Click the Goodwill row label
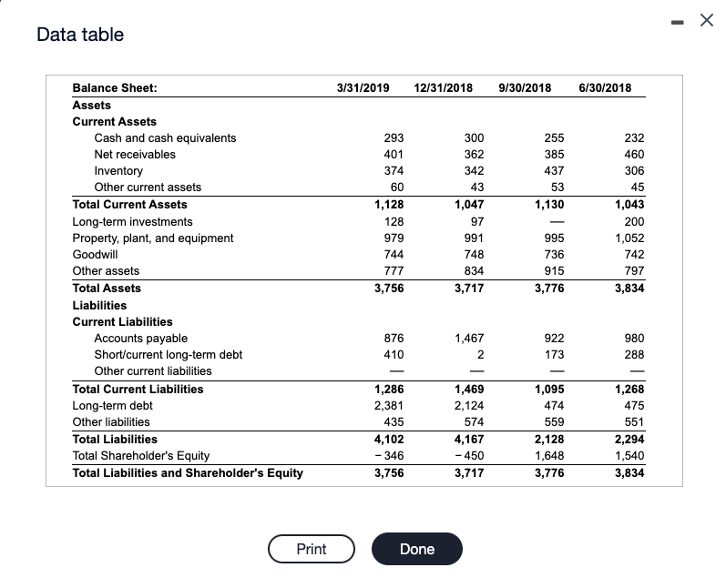Screen dimensions: 726x588 pos(95,255)
